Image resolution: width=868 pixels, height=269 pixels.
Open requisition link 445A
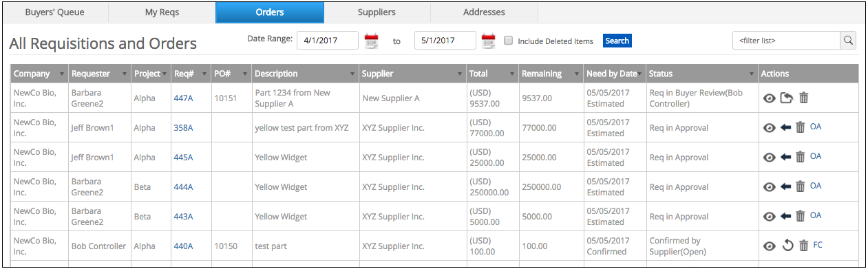point(183,158)
